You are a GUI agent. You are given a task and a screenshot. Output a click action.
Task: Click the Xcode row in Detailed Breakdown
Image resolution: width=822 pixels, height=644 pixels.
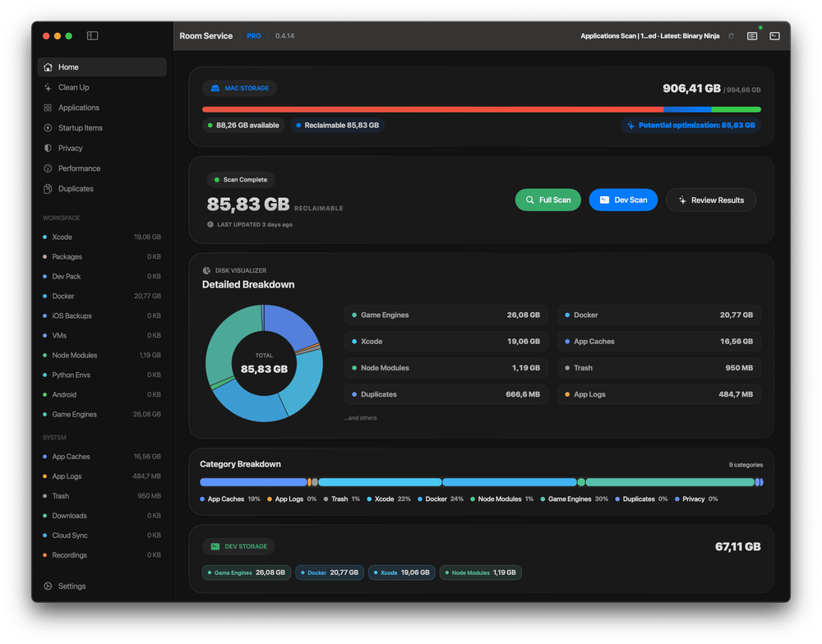coord(446,341)
